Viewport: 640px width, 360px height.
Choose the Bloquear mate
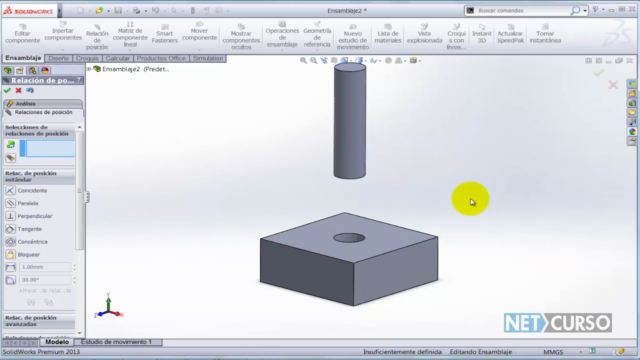[x=22, y=254]
